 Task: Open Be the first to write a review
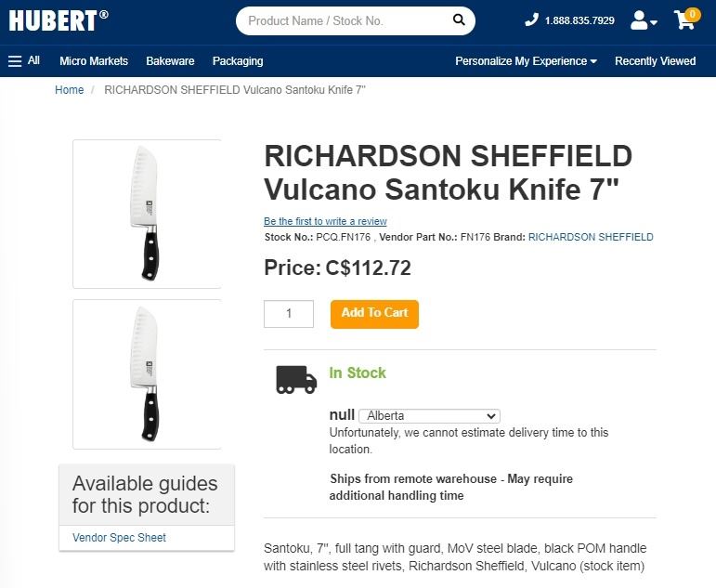click(x=325, y=222)
